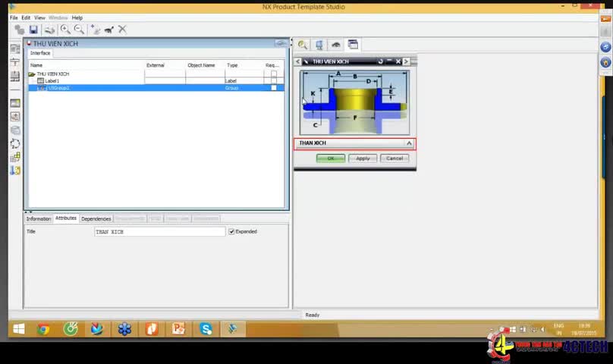
Task: Open the Help menu
Action: pos(77,17)
